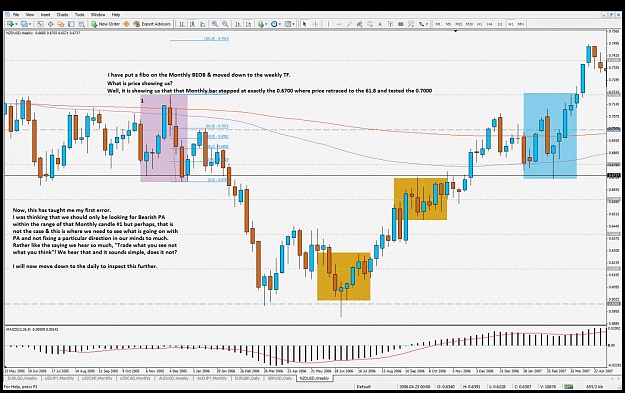Open the Insert menu

click(45, 15)
